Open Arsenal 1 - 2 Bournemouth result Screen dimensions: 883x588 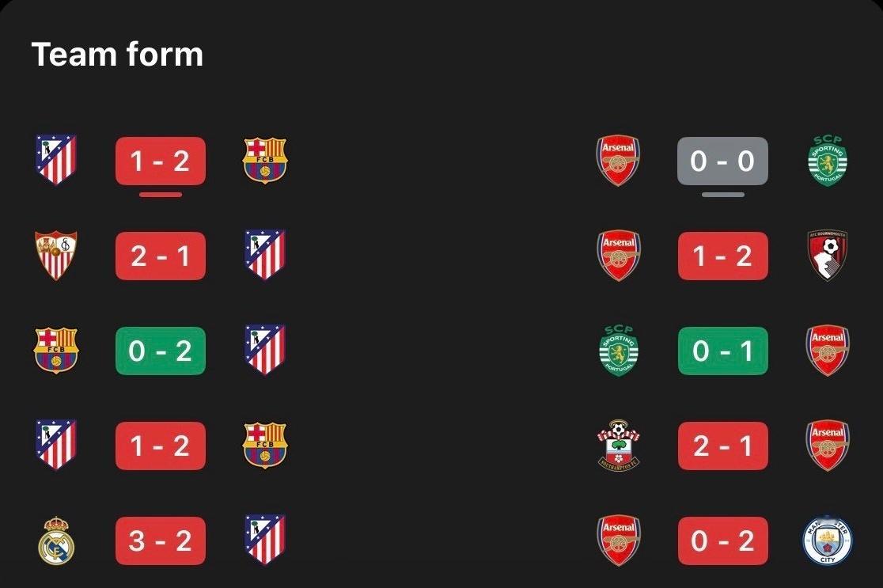722,256
